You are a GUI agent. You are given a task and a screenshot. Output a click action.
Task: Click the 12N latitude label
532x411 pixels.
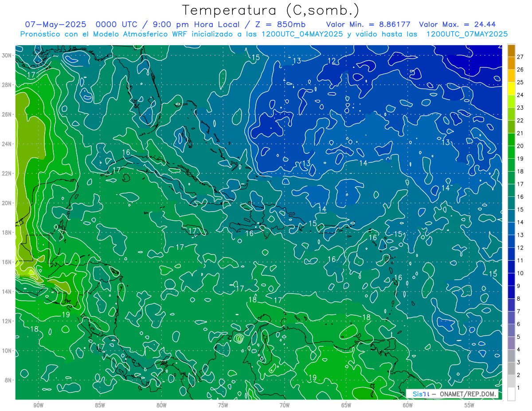(7, 321)
